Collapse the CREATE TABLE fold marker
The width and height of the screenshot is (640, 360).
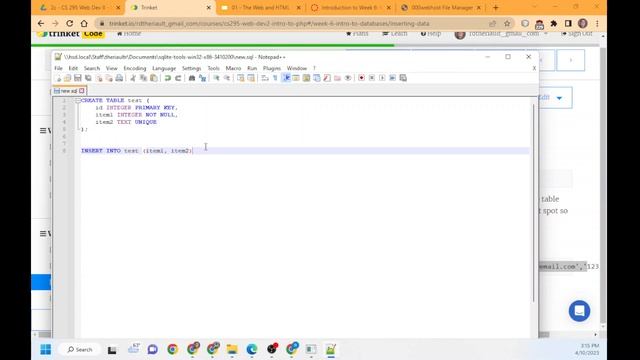[78, 100]
